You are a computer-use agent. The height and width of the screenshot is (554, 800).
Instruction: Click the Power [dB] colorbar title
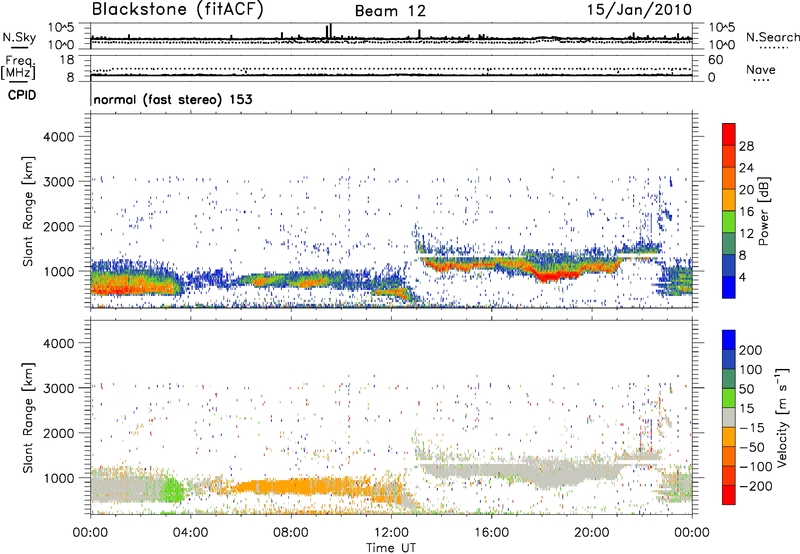click(763, 211)
